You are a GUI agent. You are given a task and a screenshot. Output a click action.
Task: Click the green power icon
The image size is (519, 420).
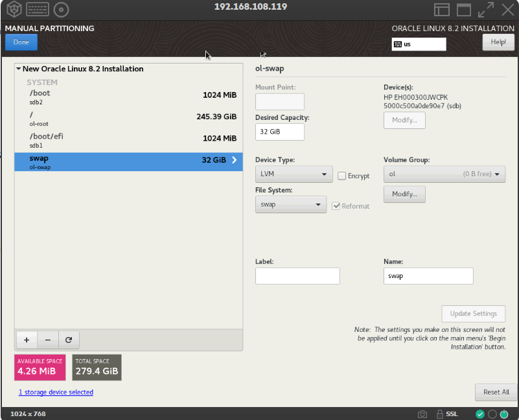pos(504,414)
